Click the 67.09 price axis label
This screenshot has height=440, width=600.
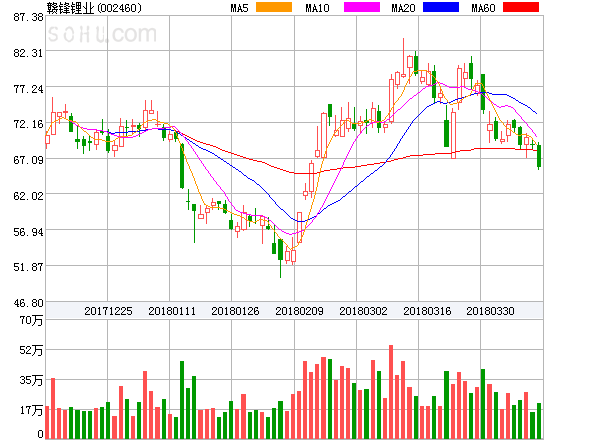click(x=28, y=160)
